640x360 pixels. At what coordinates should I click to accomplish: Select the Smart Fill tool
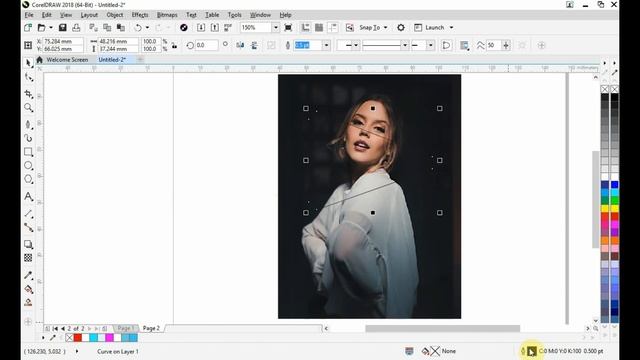28,302
